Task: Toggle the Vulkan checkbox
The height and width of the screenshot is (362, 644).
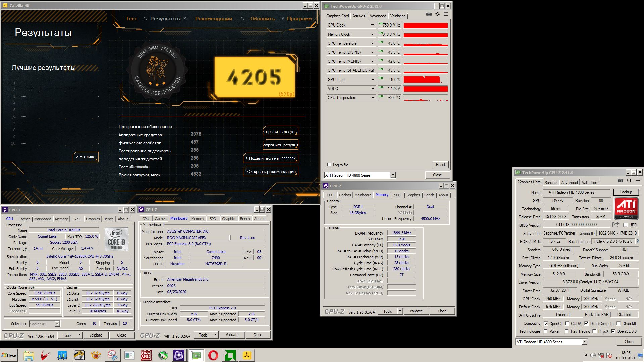Action: click(x=546, y=331)
